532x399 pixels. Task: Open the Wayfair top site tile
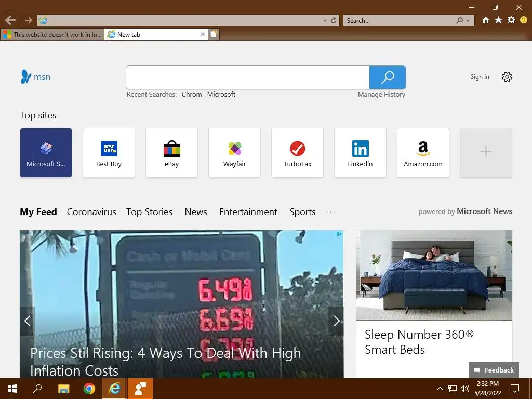pos(234,153)
